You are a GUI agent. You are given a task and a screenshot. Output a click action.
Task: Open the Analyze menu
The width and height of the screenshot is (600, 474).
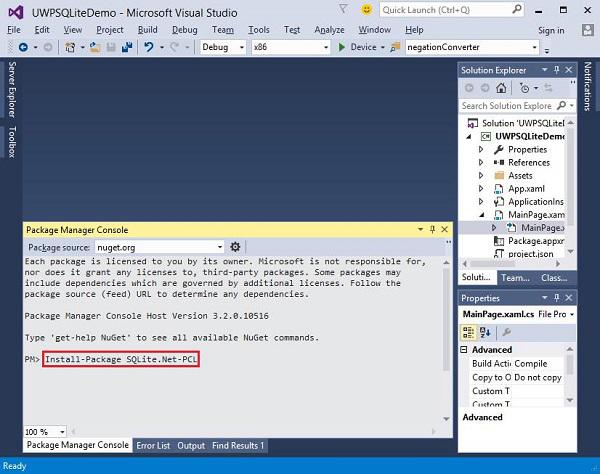pyautogui.click(x=328, y=30)
